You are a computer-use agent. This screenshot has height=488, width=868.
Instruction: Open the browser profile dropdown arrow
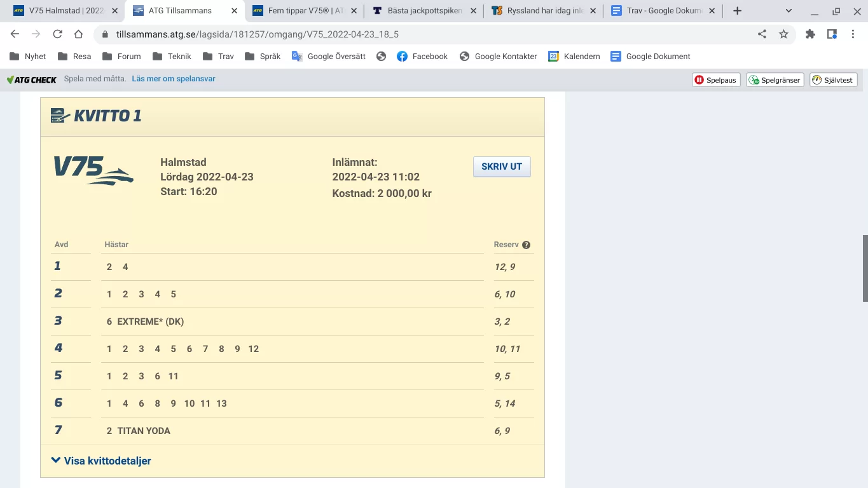coord(788,11)
